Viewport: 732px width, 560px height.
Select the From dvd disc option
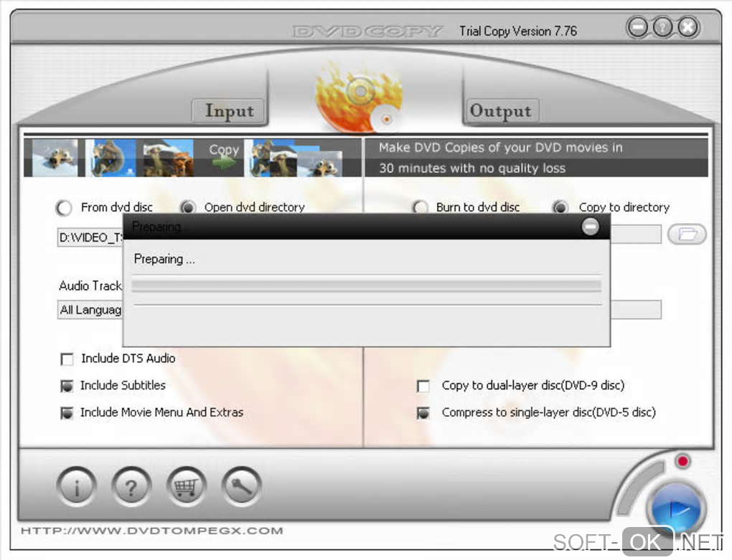coord(64,207)
